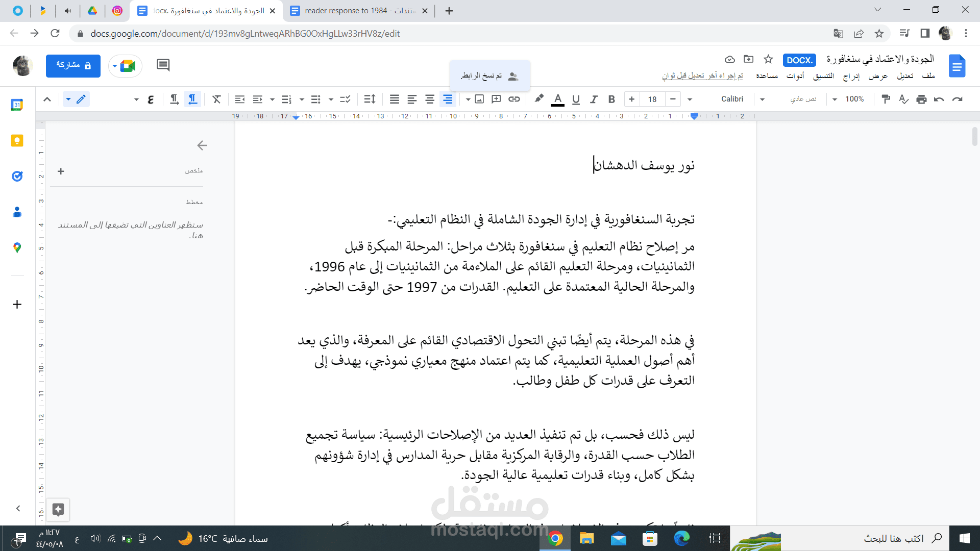Apply bulleted list formatting
The height and width of the screenshot is (551, 980).
click(x=316, y=99)
